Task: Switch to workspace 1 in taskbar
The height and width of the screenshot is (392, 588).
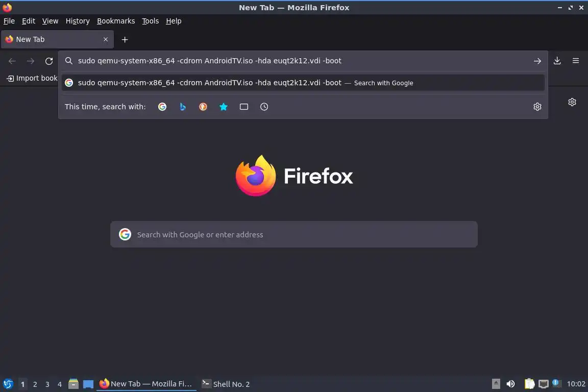Action: 22,384
